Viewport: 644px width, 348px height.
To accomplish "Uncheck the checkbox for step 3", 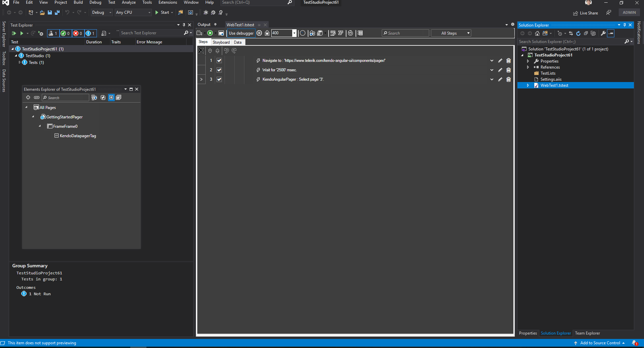I will click(x=219, y=79).
